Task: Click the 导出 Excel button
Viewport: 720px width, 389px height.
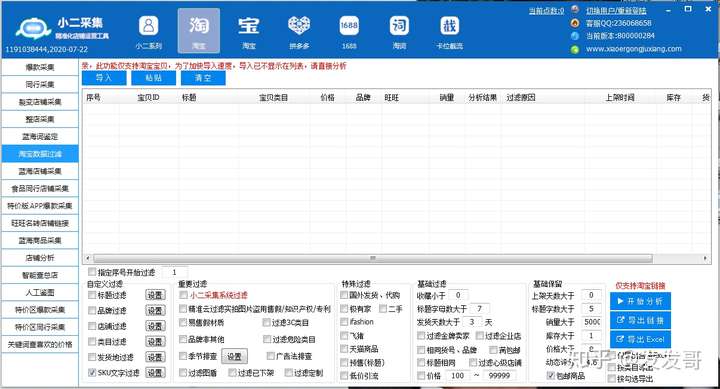Action: (x=640, y=339)
